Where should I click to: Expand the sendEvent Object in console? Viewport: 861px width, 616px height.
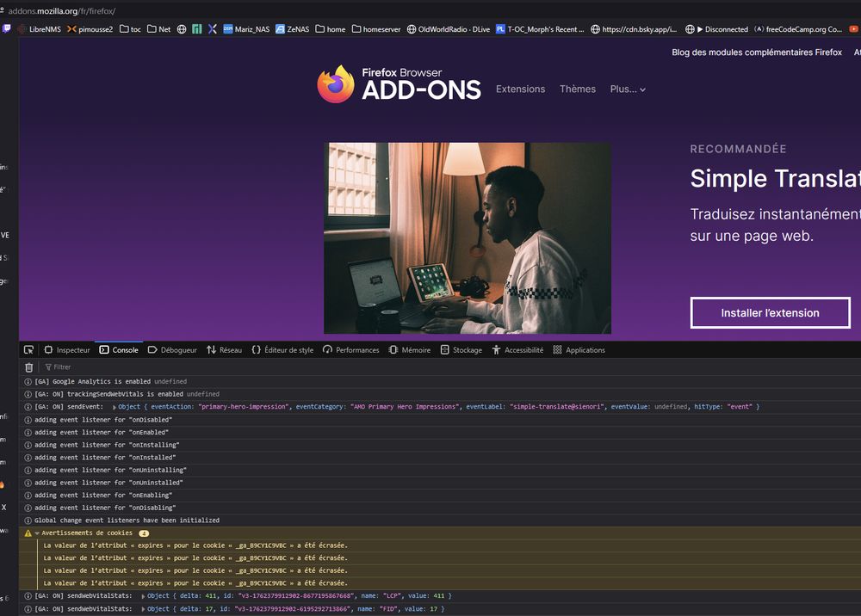click(115, 407)
